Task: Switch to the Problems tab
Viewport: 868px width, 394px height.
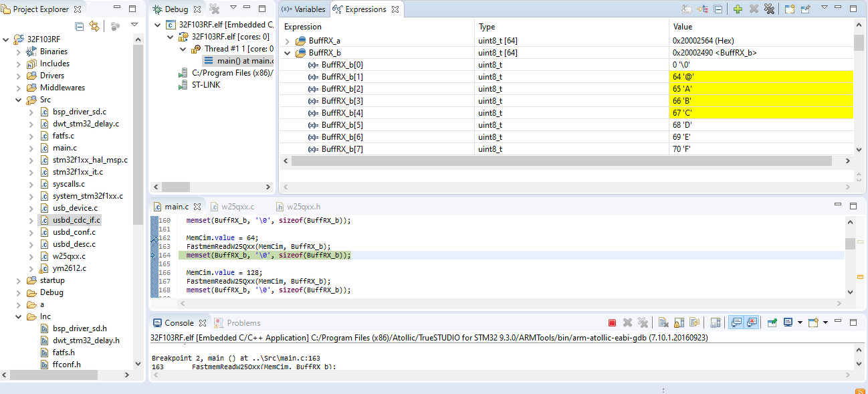Action: 238,322
